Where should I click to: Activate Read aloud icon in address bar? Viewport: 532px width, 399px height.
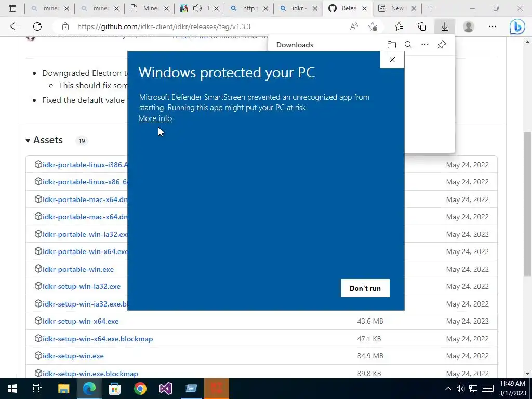pyautogui.click(x=354, y=26)
